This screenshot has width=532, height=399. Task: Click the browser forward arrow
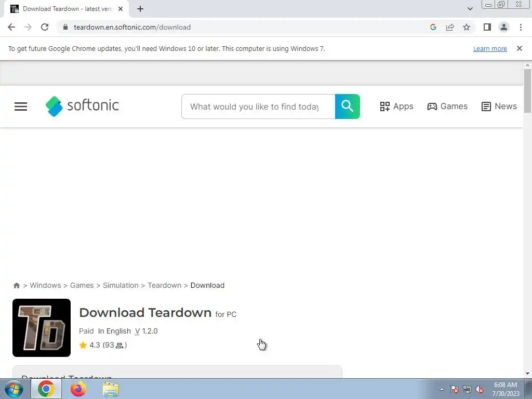click(28, 27)
